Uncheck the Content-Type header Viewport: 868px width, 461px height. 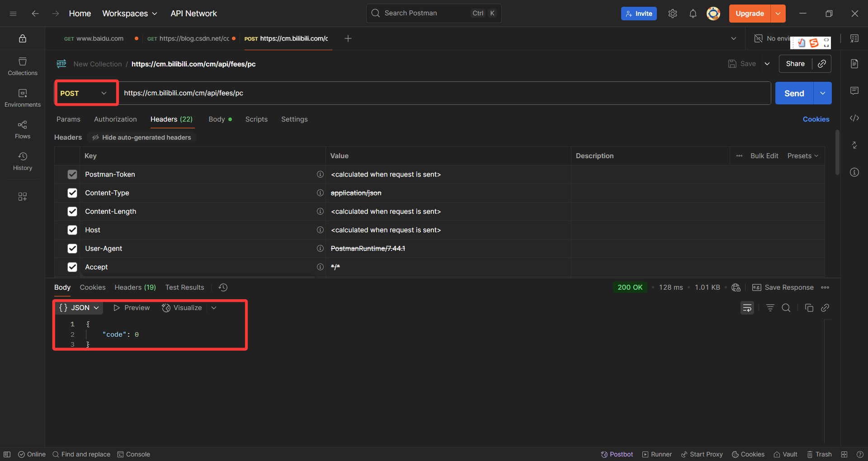click(72, 193)
